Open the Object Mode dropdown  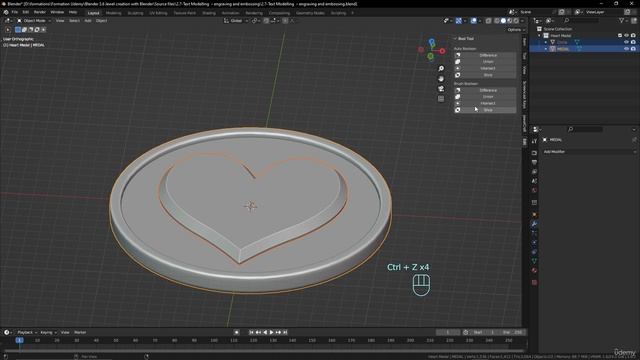34,21
